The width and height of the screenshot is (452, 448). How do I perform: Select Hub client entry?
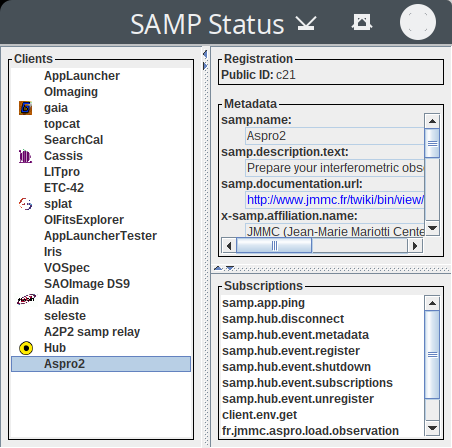click(x=101, y=348)
